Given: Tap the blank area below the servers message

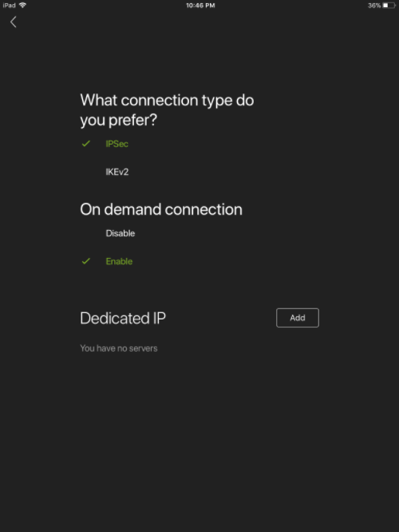Looking at the screenshot, I should pos(199,441).
